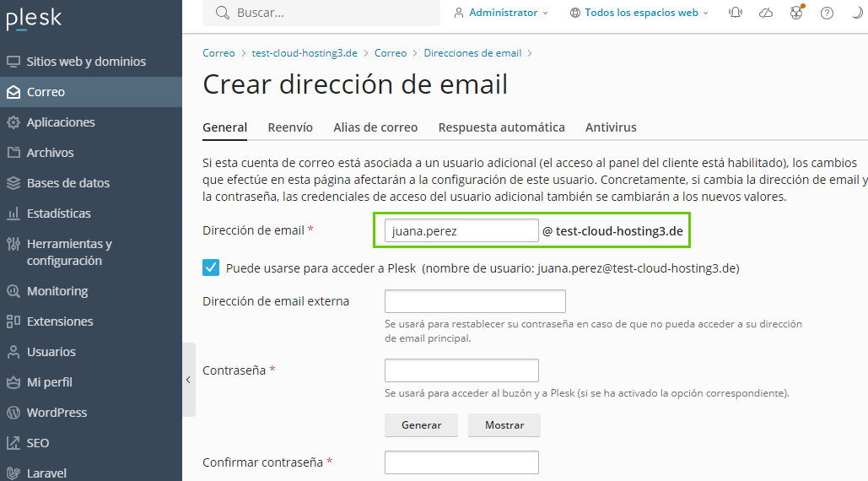Open Sitios web y dominios monitor icon
Screen dimensions: 868x481
click(13, 62)
